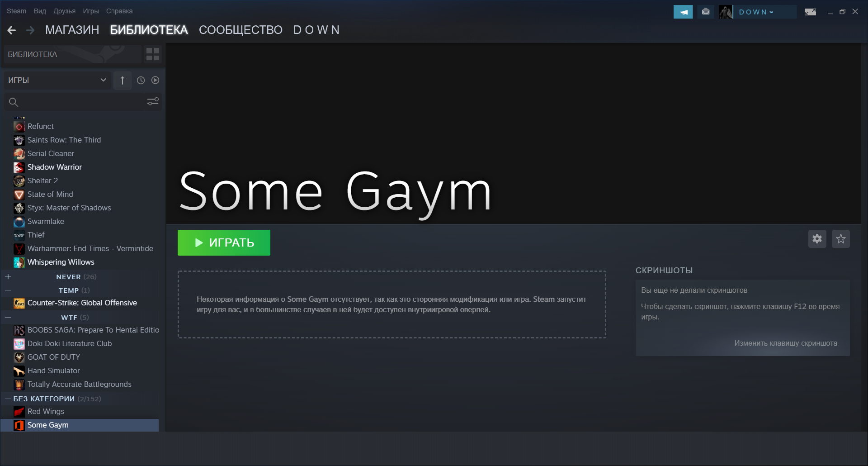
Task: Click Изменить клавишу скриншота link
Action: click(786, 343)
